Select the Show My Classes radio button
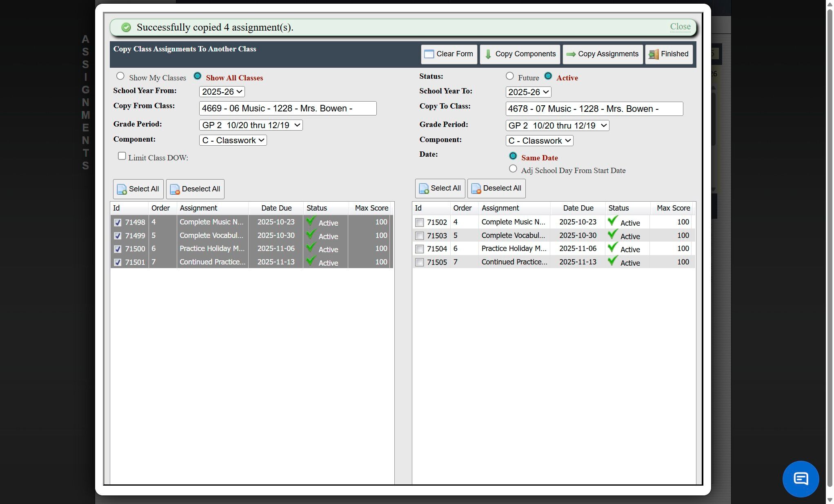 click(x=120, y=76)
